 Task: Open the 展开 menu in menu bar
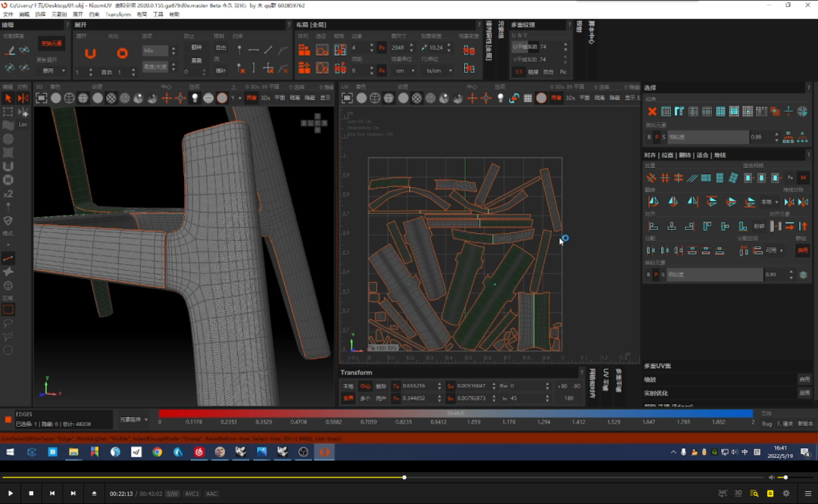[x=77, y=14]
